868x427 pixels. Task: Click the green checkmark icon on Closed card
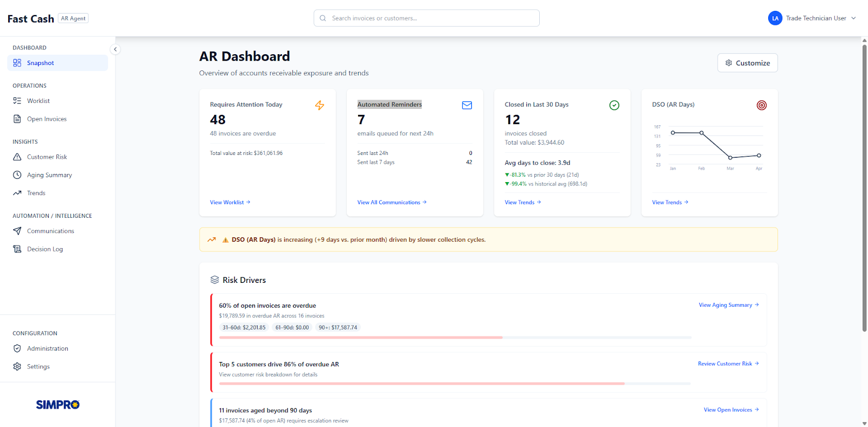[614, 105]
